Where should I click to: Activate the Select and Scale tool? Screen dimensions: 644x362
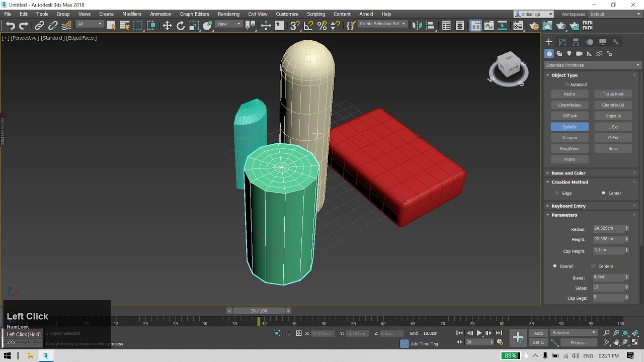[194, 26]
